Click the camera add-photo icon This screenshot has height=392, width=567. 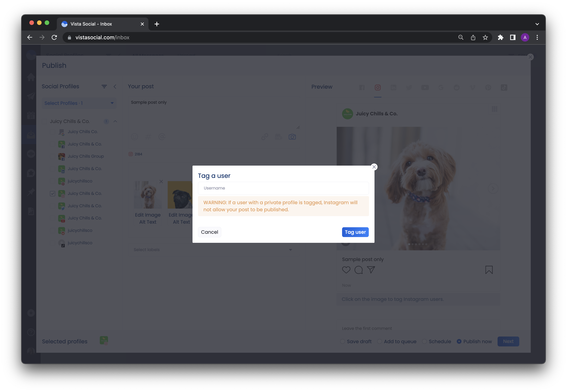click(x=292, y=137)
